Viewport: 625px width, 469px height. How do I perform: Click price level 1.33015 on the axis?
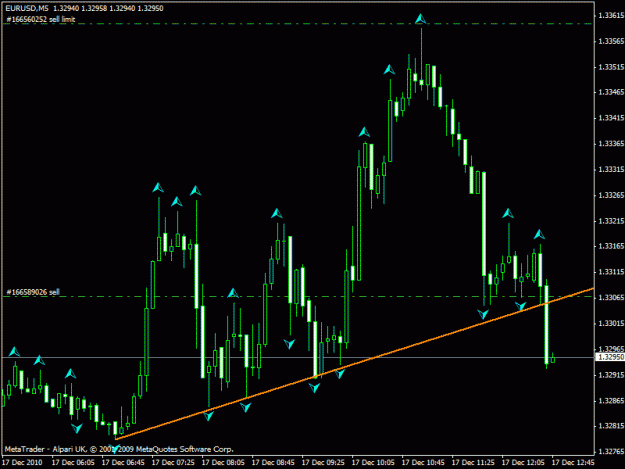pos(611,324)
